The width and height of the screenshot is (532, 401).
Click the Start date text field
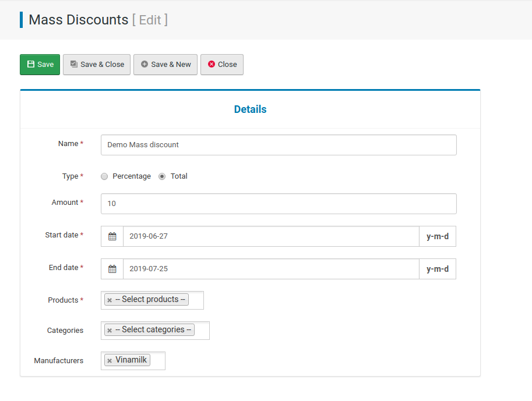click(271, 236)
